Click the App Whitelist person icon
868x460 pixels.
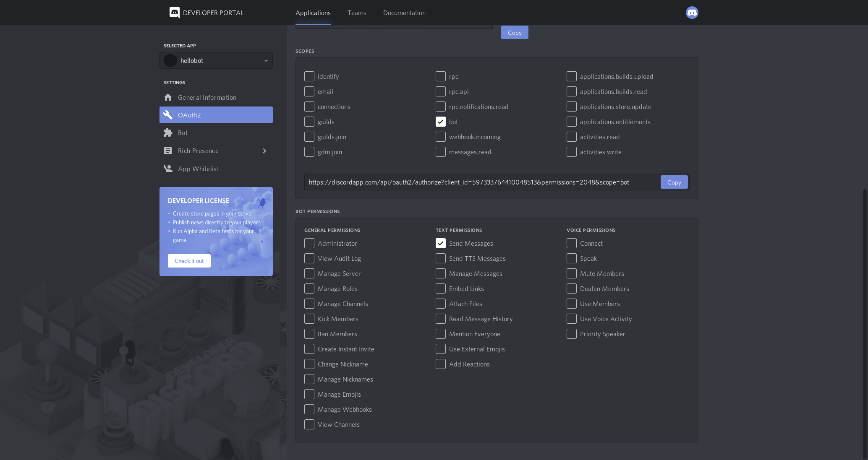pos(168,169)
